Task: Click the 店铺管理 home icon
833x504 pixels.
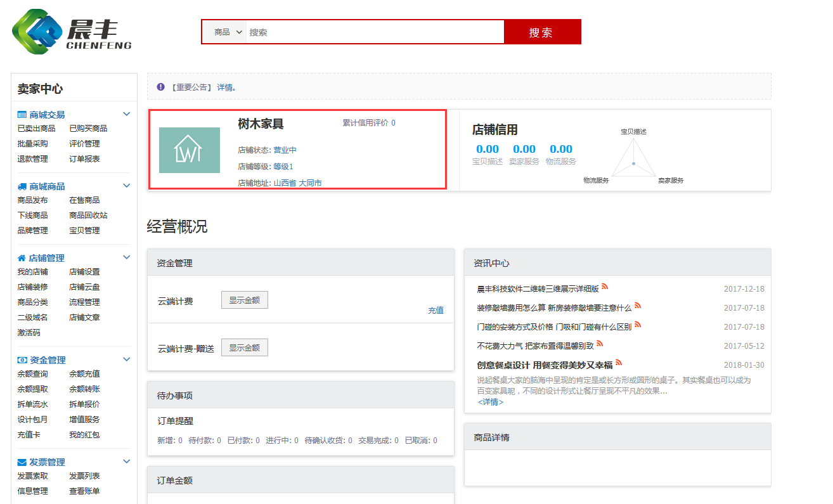Action: (x=22, y=258)
